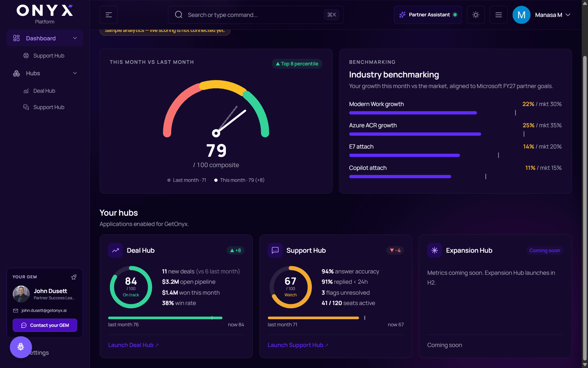Click the Support Hub -4 change badge
Screen dimensions: 588x368
click(x=395, y=250)
